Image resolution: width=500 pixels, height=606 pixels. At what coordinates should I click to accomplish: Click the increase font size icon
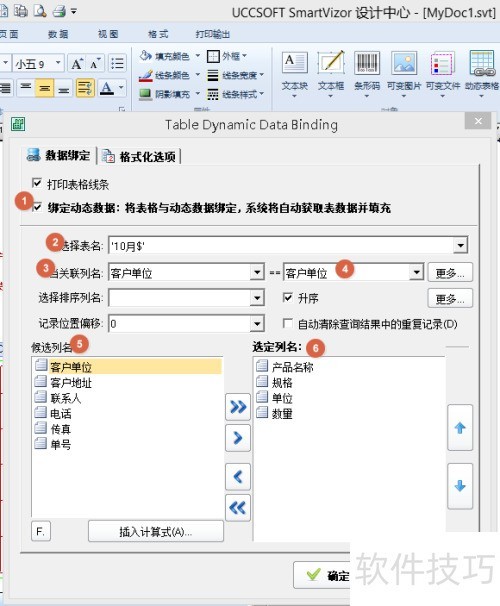click(x=77, y=63)
